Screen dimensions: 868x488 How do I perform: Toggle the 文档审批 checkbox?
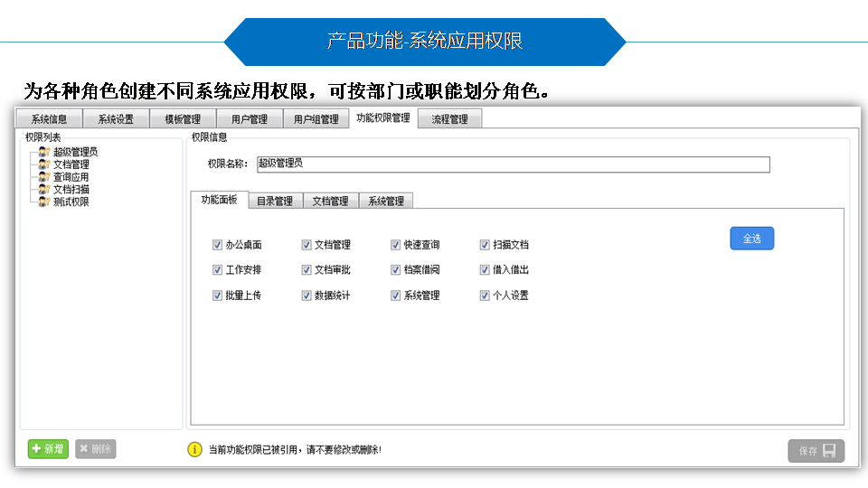coord(307,270)
